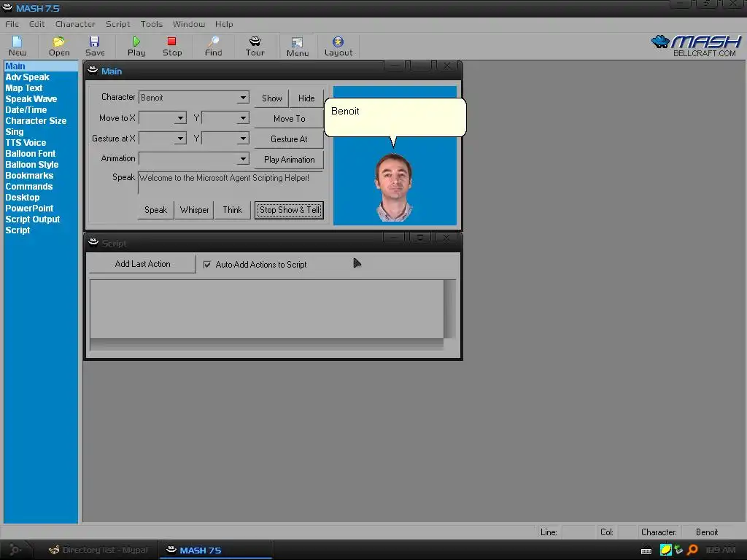The image size is (747, 560).
Task: Switch to Directory list taskbar item
Action: tap(98, 550)
